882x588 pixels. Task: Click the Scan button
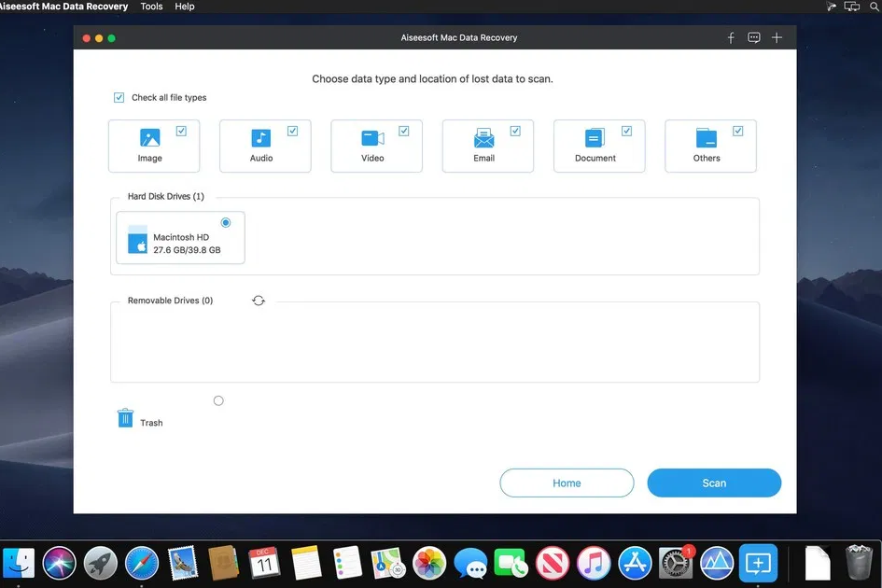click(713, 483)
